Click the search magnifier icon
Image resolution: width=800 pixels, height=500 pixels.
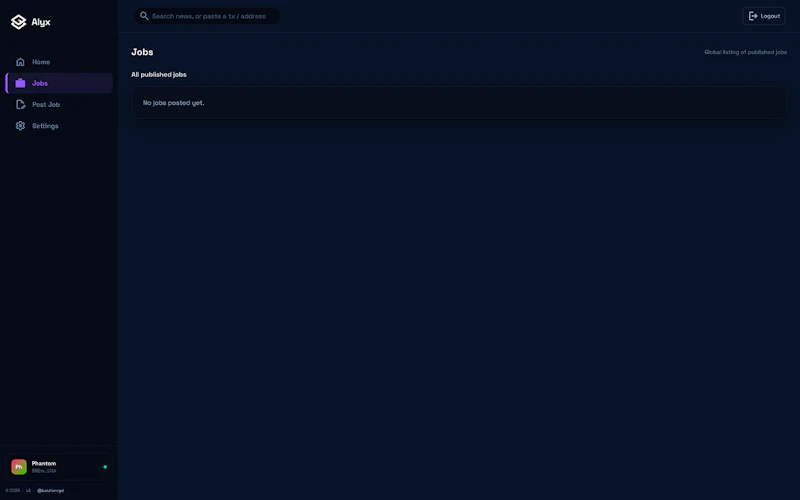[x=144, y=16]
